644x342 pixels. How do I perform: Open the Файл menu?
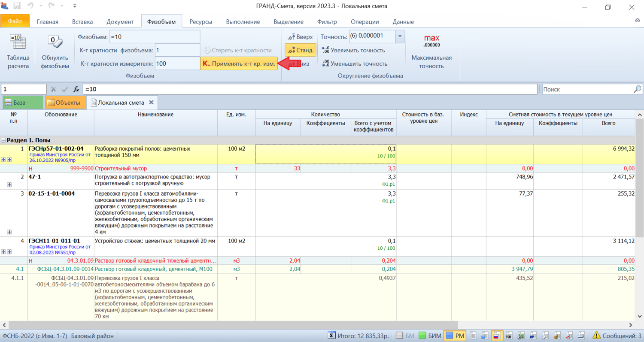pyautogui.click(x=15, y=21)
